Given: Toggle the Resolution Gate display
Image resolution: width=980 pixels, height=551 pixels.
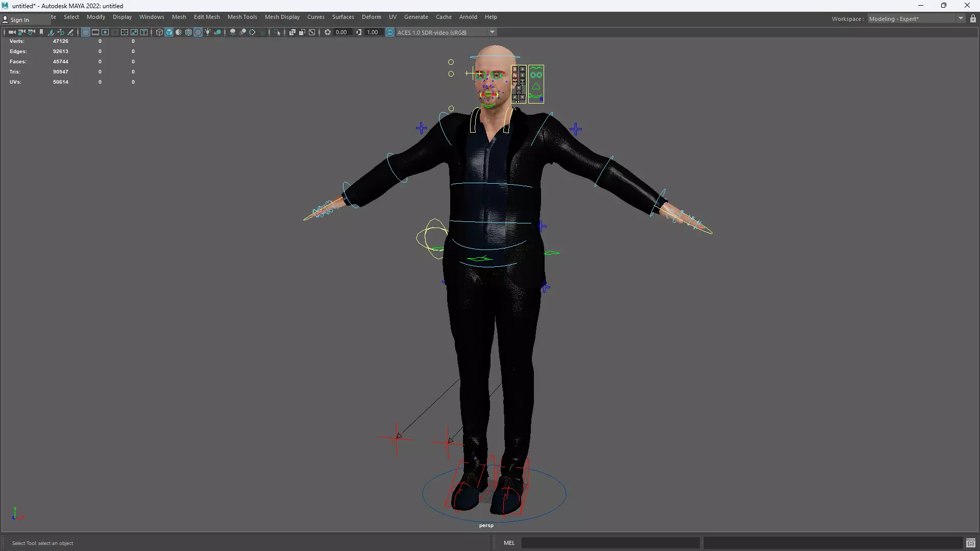Looking at the screenshot, I should point(105,32).
